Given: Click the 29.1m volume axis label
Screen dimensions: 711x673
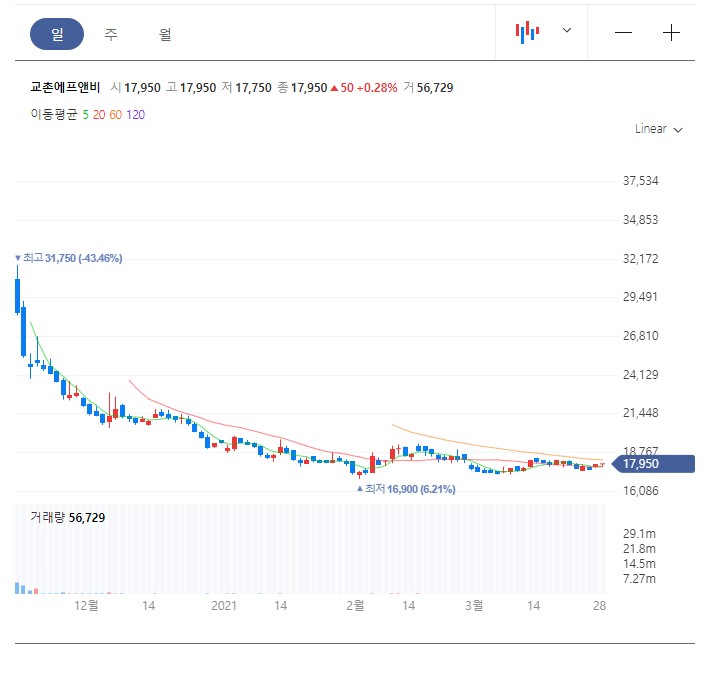Looking at the screenshot, I should [x=639, y=534].
